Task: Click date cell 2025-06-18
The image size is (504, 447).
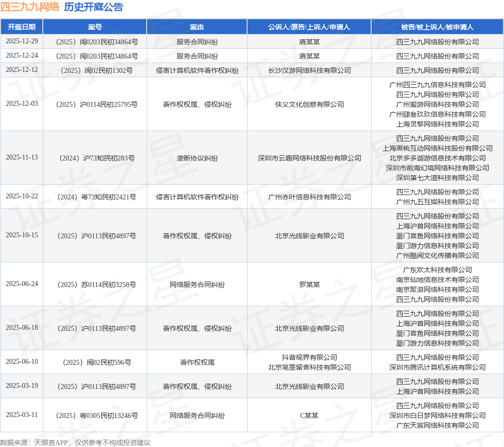Action: (22, 328)
